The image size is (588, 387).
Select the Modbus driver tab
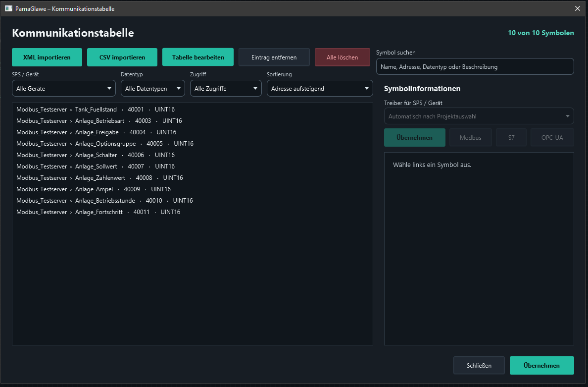[471, 137]
